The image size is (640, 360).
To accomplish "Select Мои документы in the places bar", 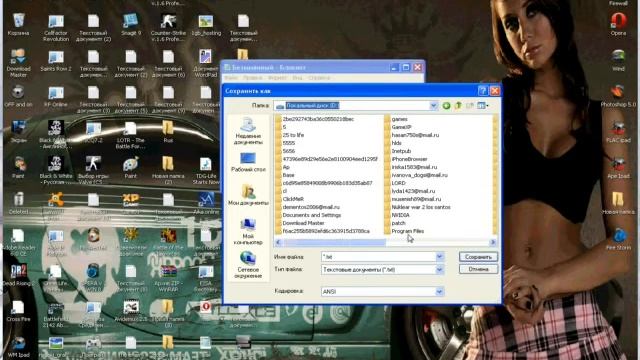I will coord(248,195).
